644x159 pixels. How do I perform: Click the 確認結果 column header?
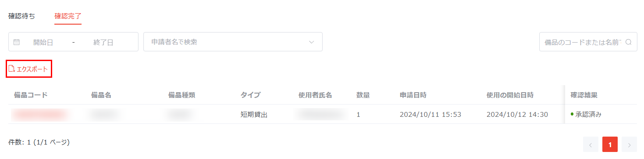584,95
